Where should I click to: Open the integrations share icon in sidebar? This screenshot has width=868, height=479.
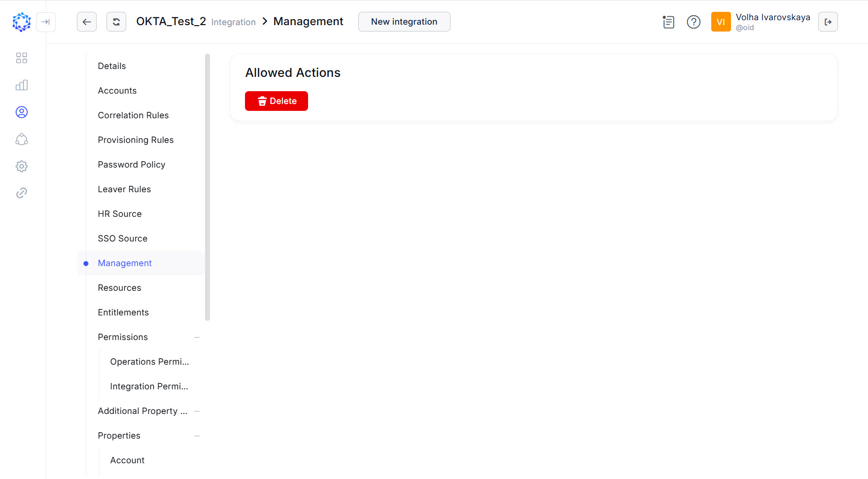[21, 139]
